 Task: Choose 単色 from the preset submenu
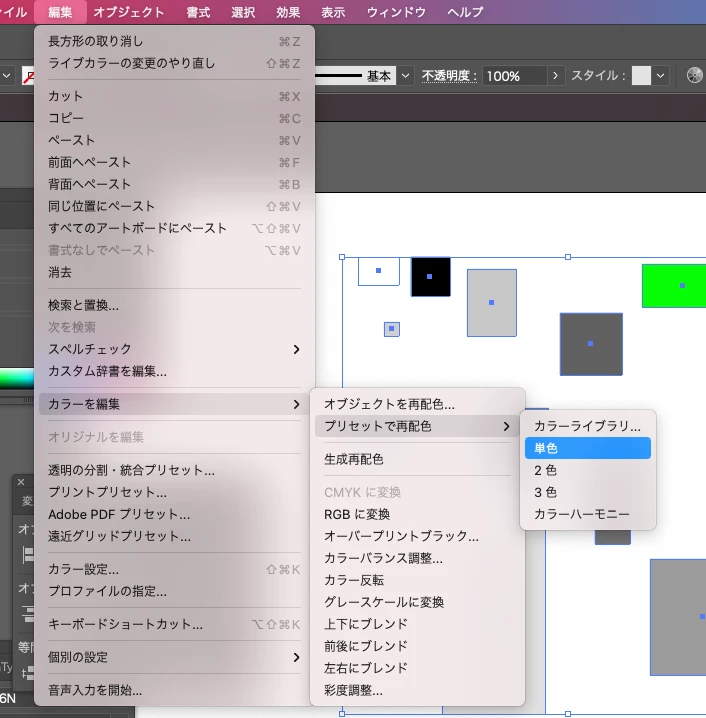click(x=587, y=448)
